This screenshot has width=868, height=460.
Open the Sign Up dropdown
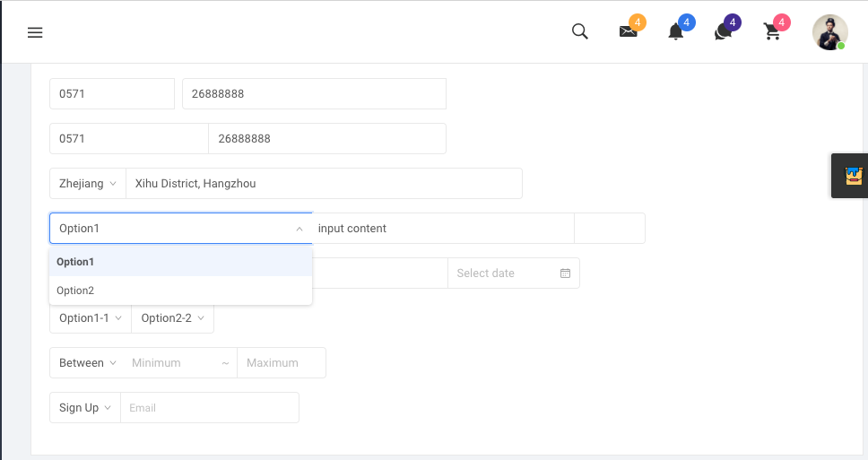tap(84, 407)
